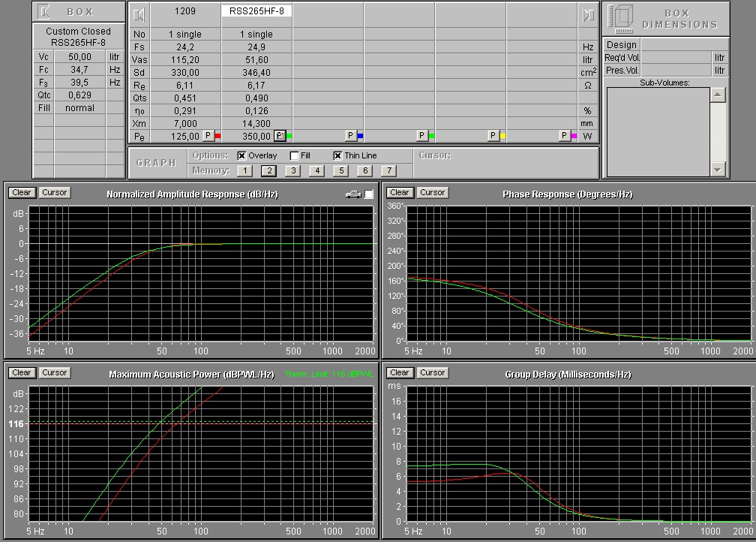Uncheck the Thin Line option
The image size is (756, 542).
337,155
